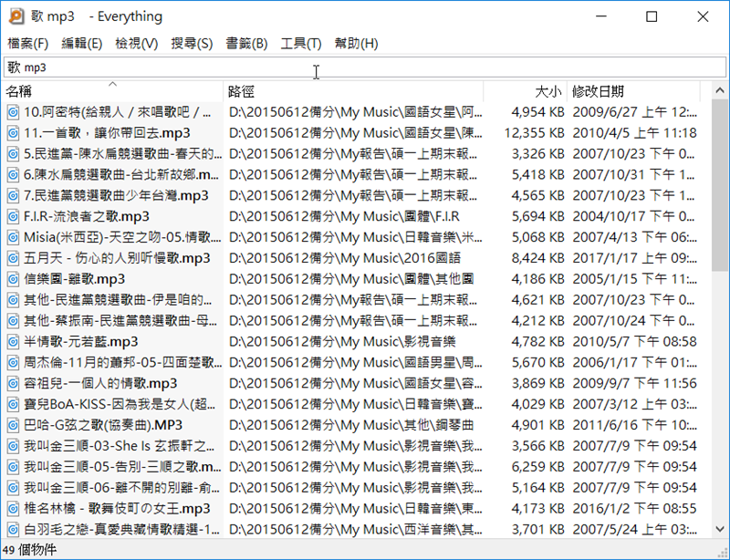Click size value 6,259 KB
The width and height of the screenshot is (730, 560).
(538, 466)
